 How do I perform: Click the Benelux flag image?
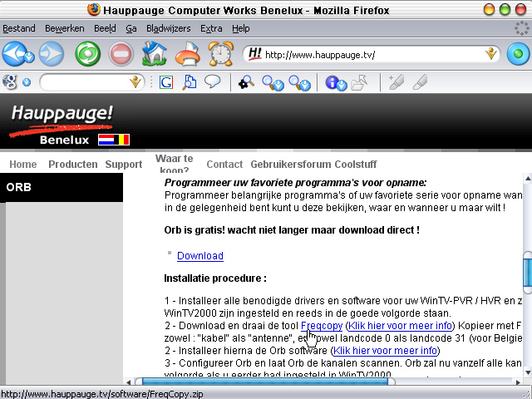point(114,140)
